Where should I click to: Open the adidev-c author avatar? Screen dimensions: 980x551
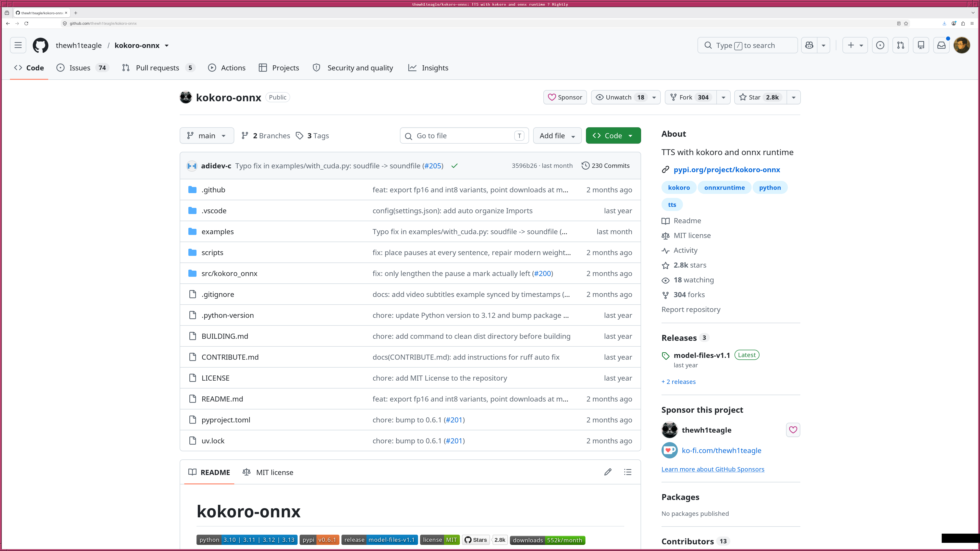coord(192,166)
